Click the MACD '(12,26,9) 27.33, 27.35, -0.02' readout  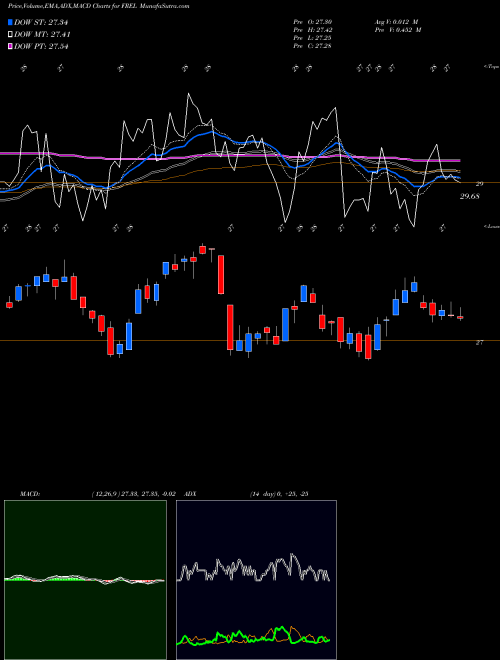coord(133,494)
